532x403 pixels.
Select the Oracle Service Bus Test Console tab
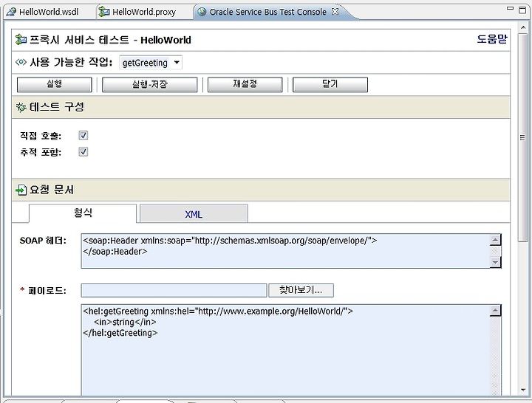(267, 12)
